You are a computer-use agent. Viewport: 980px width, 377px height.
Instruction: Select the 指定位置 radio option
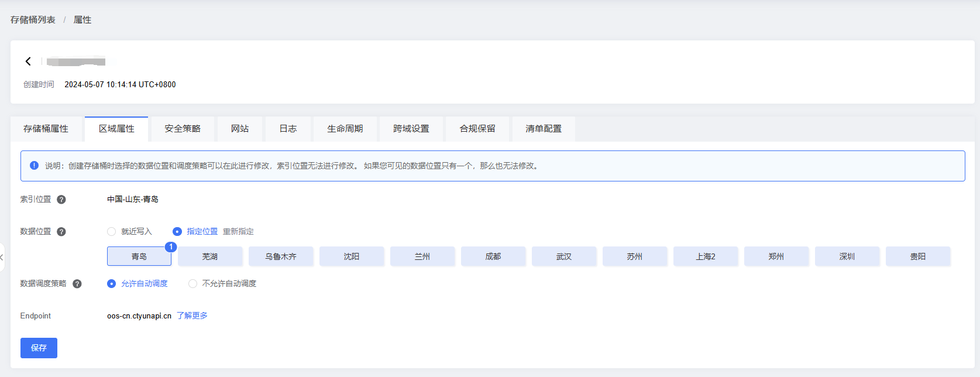[177, 232]
